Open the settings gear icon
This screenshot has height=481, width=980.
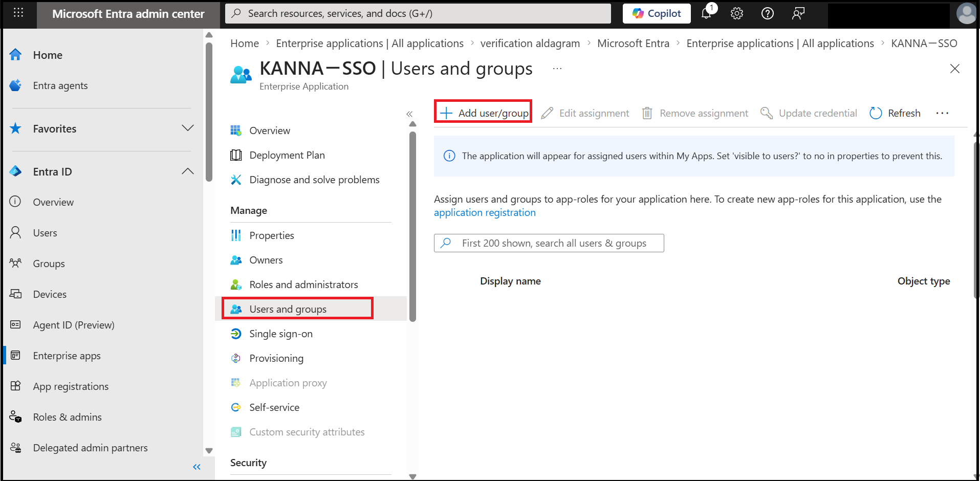tap(736, 13)
